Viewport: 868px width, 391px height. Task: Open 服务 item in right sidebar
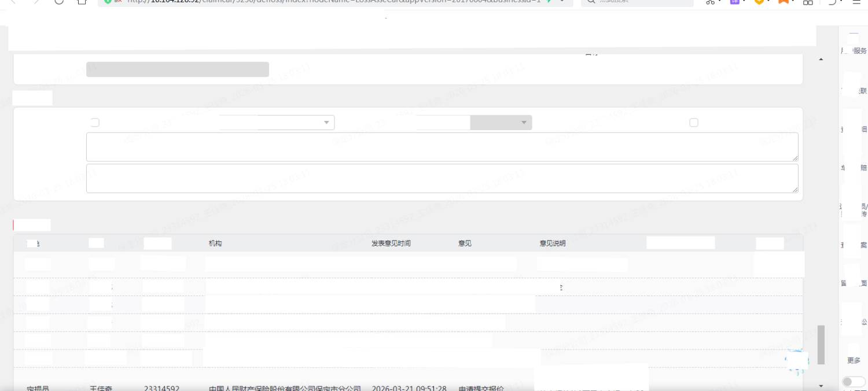click(859, 51)
